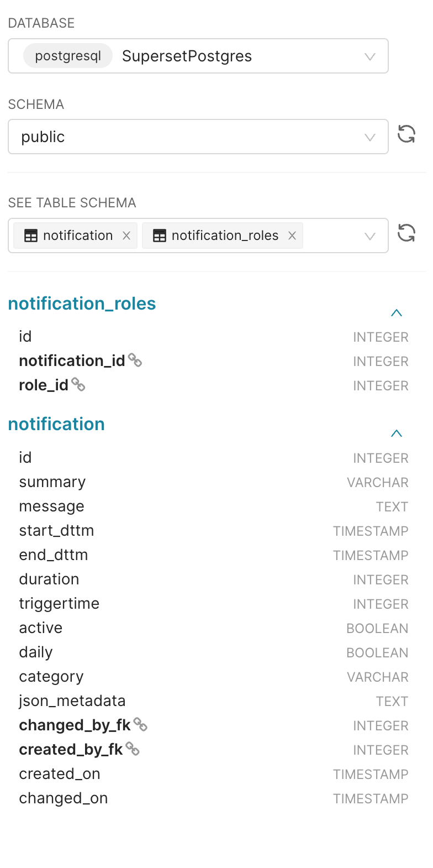Click the table icon in the notification_roles chip
The height and width of the screenshot is (868, 433).
[160, 235]
